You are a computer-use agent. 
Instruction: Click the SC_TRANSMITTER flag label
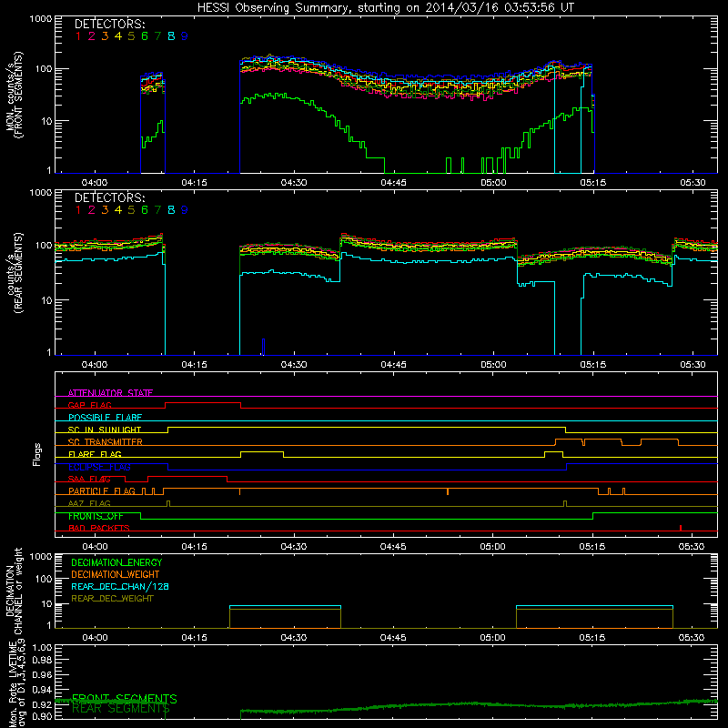106,442
